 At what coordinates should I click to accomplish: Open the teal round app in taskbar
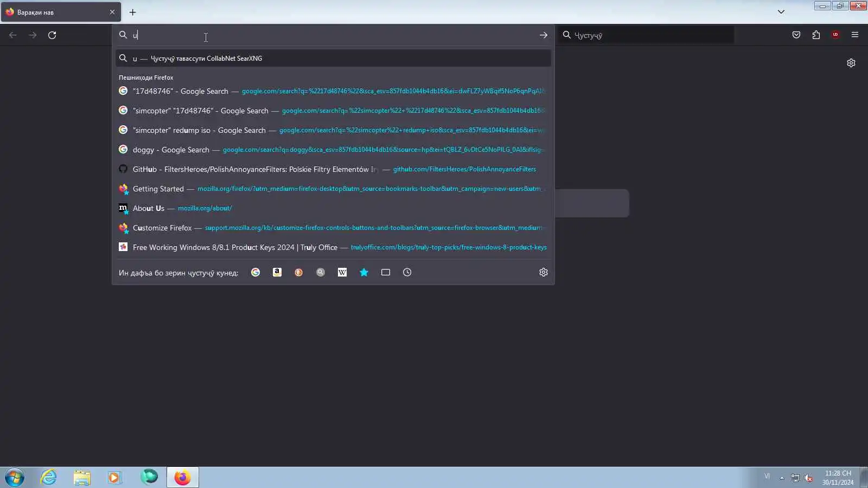point(149,477)
